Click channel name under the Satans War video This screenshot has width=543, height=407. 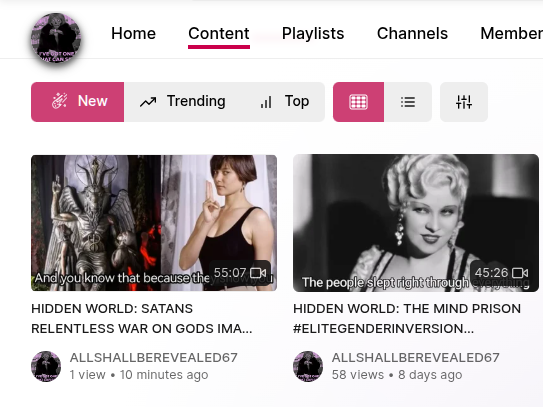point(154,357)
